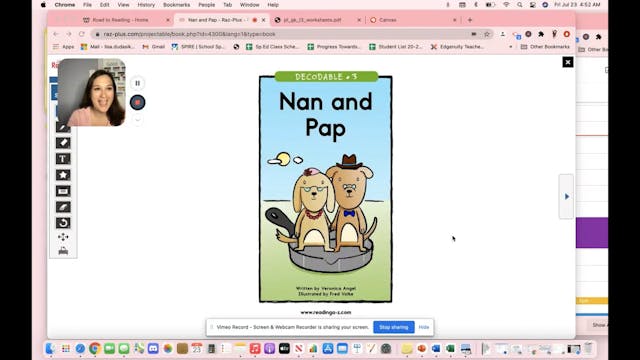Go to next page of Nan and Pap
Screen dimensions: 640x360
tap(567, 197)
